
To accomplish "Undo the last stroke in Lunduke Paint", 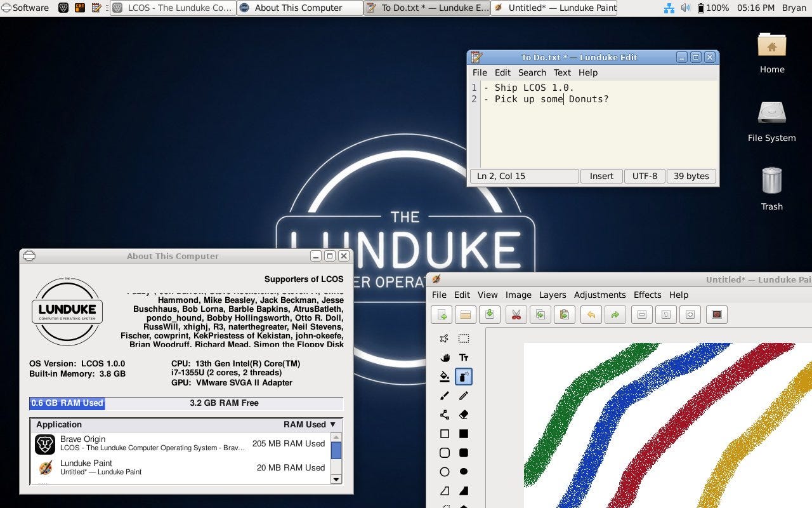I will (x=591, y=315).
